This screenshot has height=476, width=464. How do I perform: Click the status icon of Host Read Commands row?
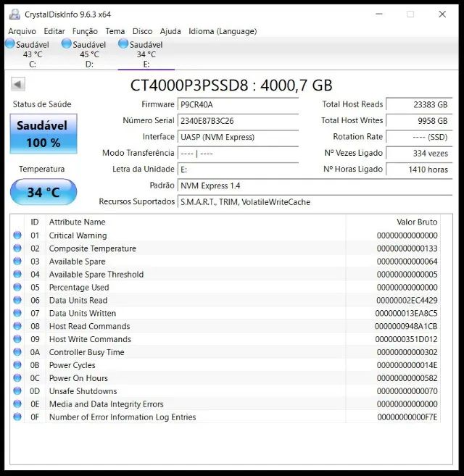coord(17,326)
